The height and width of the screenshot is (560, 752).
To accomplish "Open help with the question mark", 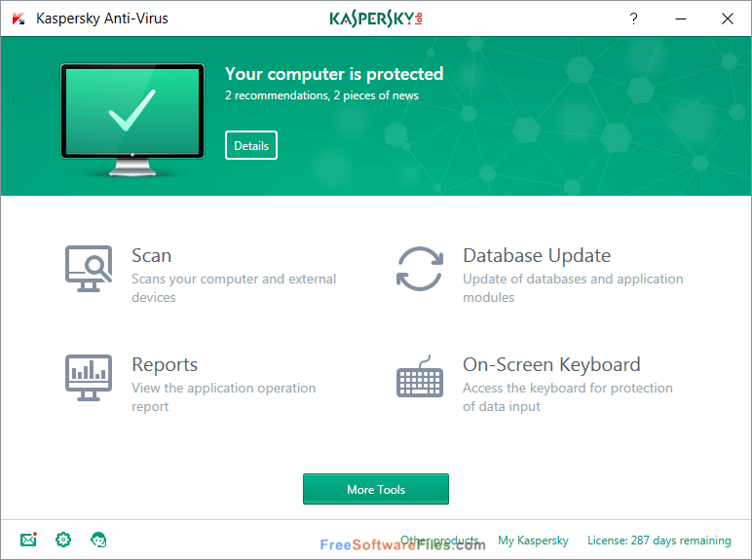I will [633, 19].
